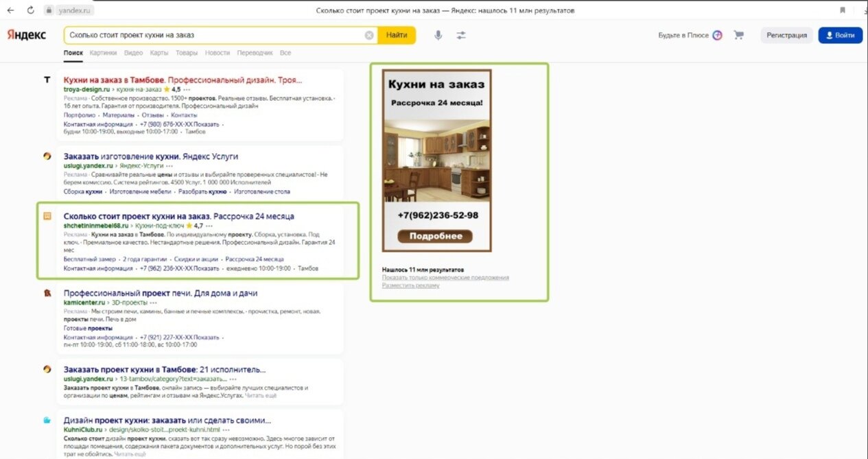The image size is (868, 459).
Task: Click the lock icon next to yandex.ru
Action: click(48, 10)
